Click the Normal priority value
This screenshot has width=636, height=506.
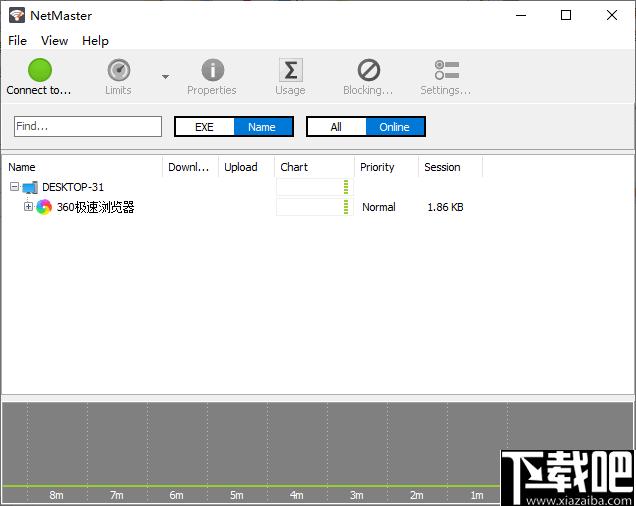379,207
